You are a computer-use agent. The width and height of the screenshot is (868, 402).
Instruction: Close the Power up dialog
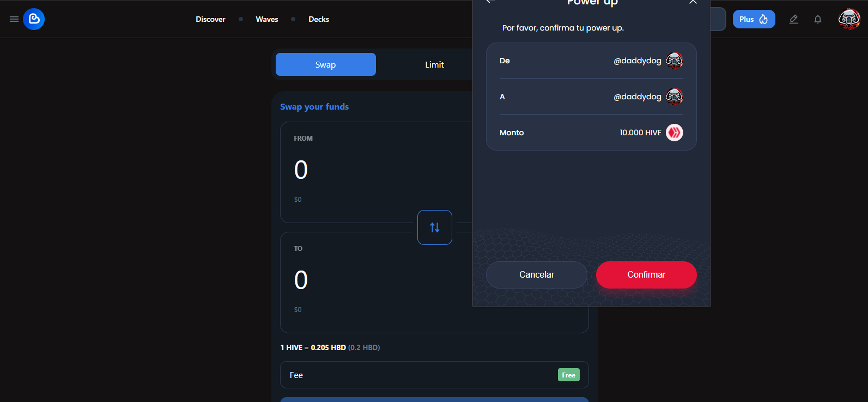coord(693,2)
